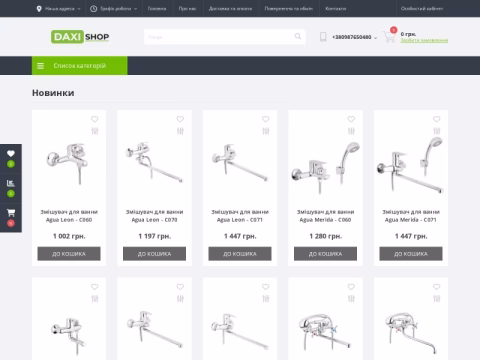Open Доставка та оплата page

(230, 9)
